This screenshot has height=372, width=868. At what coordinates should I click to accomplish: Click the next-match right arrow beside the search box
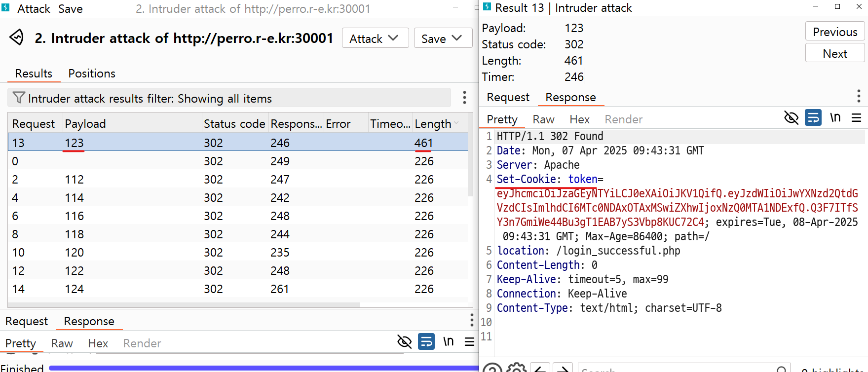pyautogui.click(x=563, y=368)
